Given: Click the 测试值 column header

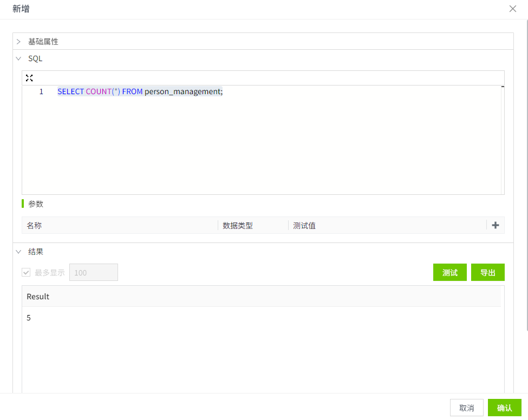Looking at the screenshot, I should [x=304, y=226].
